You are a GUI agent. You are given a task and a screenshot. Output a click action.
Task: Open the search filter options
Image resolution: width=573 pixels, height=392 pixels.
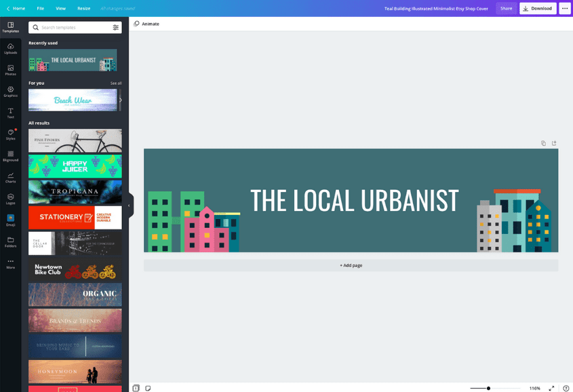115,27
